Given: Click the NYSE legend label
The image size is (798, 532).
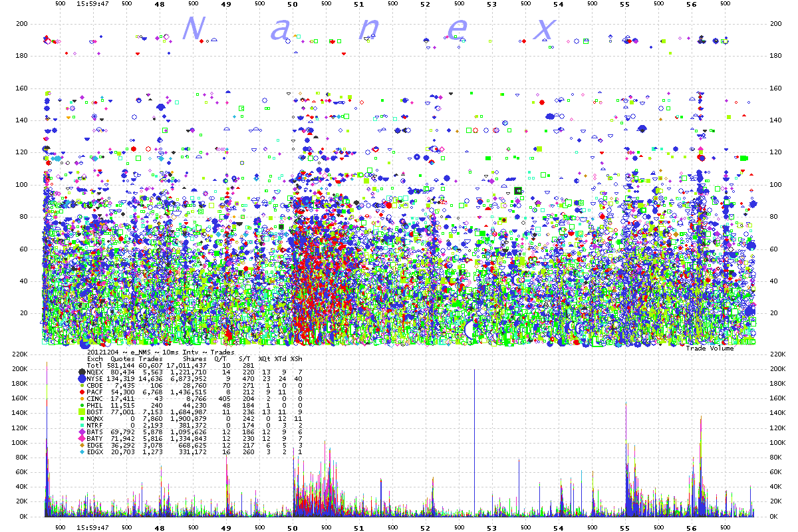Looking at the screenshot, I should 95,379.
